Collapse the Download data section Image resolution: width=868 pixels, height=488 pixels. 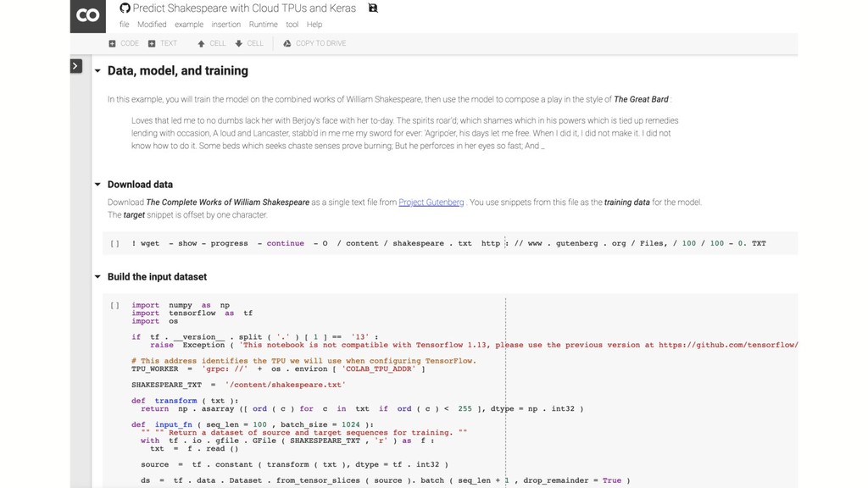click(x=97, y=184)
